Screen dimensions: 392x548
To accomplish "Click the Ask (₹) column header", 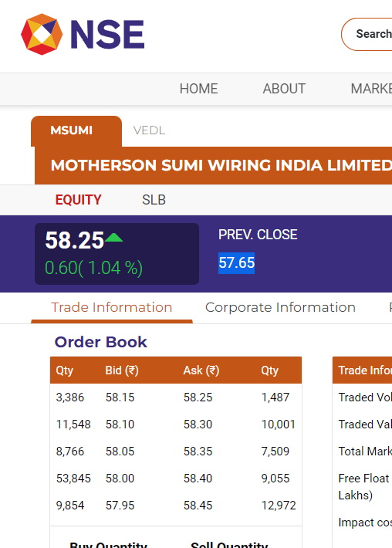I will click(x=201, y=370).
